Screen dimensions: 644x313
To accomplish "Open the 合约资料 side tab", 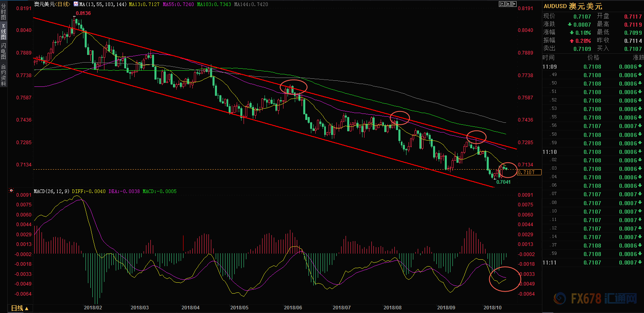I will click(x=4, y=75).
